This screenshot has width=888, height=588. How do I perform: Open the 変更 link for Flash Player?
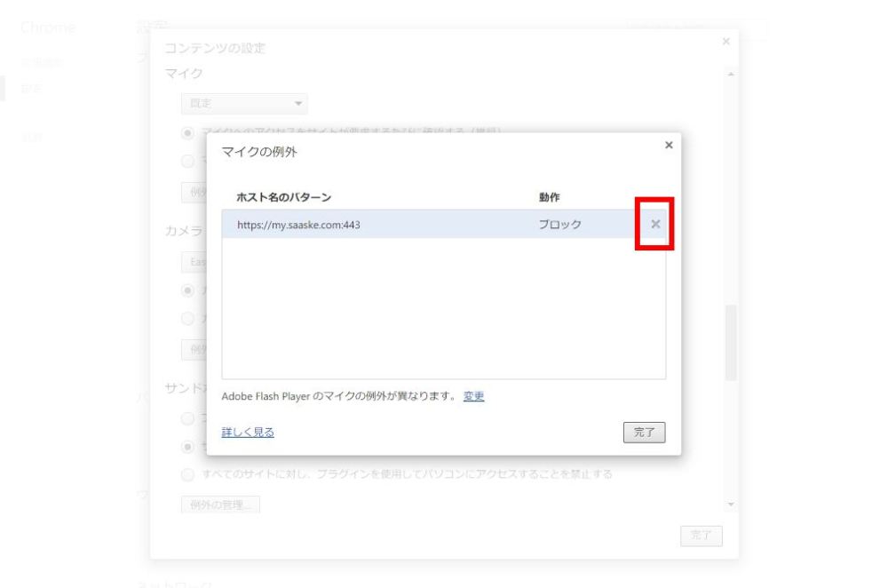click(473, 396)
